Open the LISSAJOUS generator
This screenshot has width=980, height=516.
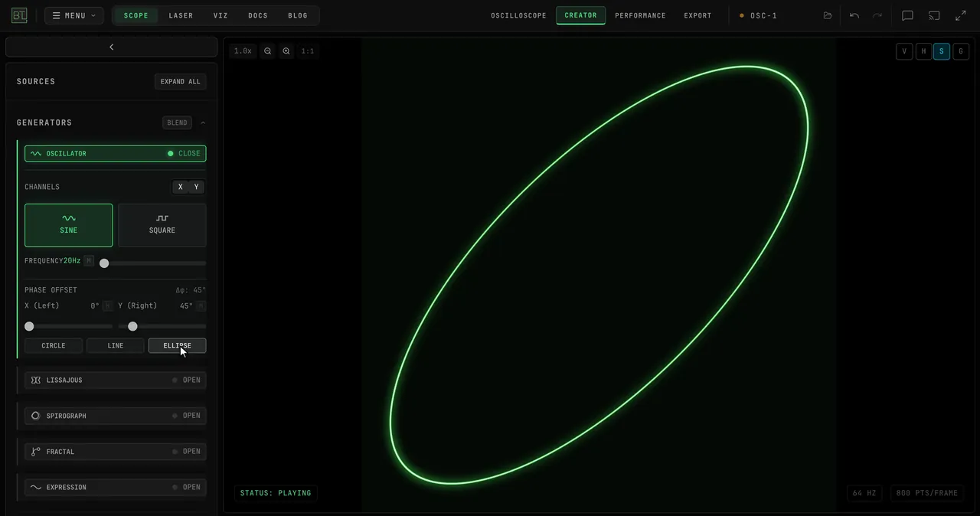pyautogui.click(x=115, y=380)
